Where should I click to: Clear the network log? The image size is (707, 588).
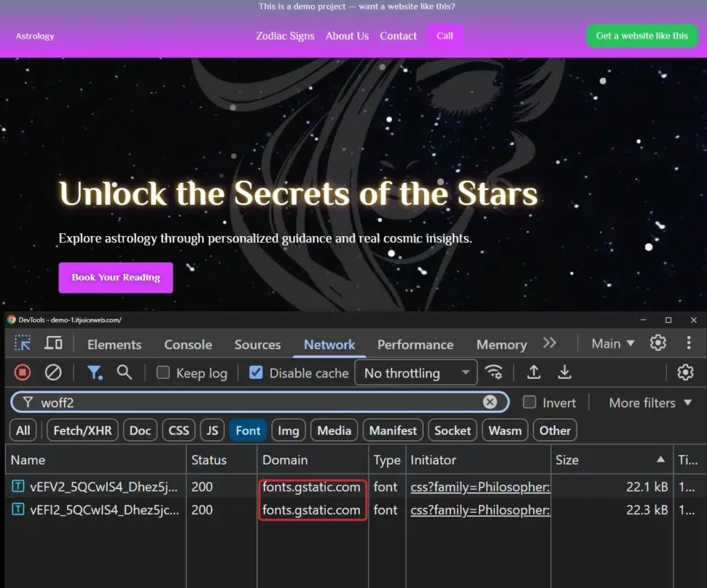click(x=52, y=373)
